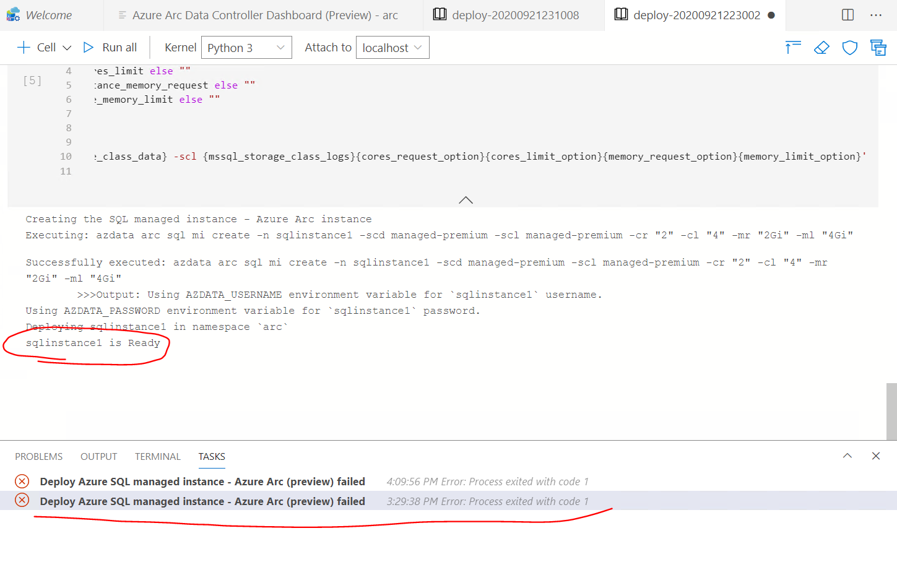Viewport: 897px width, 588px height.
Task: Collapse the panel with the chevron icon
Action: (847, 456)
